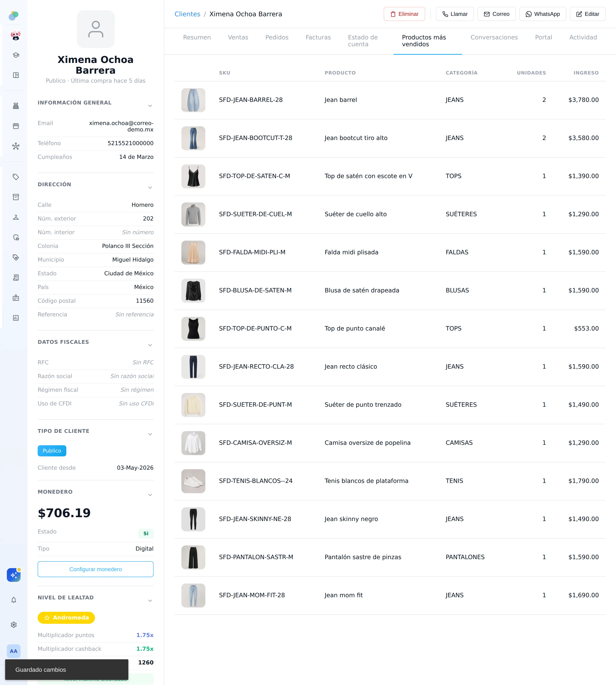Open the price tag icon in sidebar
The height and width of the screenshot is (685, 616).
(x=16, y=177)
